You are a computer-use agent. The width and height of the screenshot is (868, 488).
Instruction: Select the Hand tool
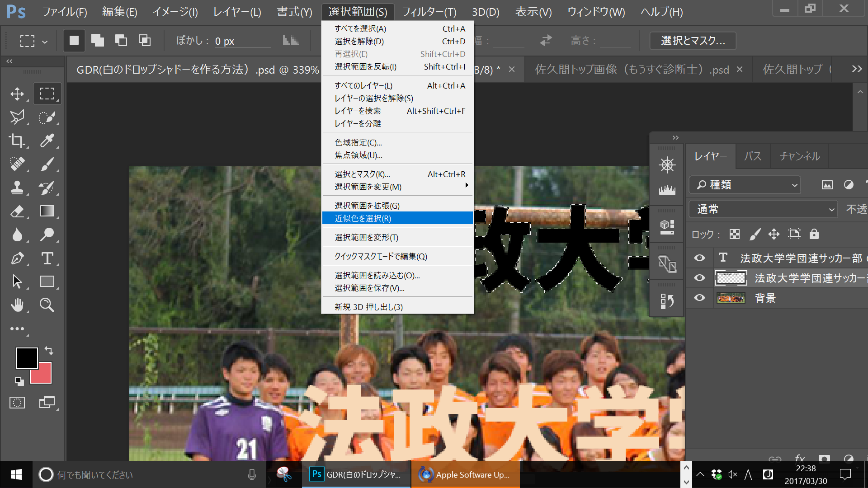tap(17, 305)
